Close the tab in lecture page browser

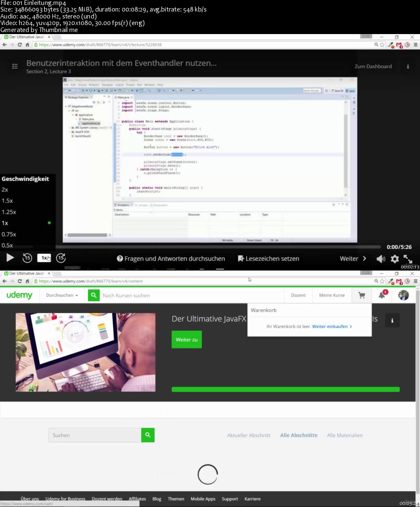tap(49, 37)
